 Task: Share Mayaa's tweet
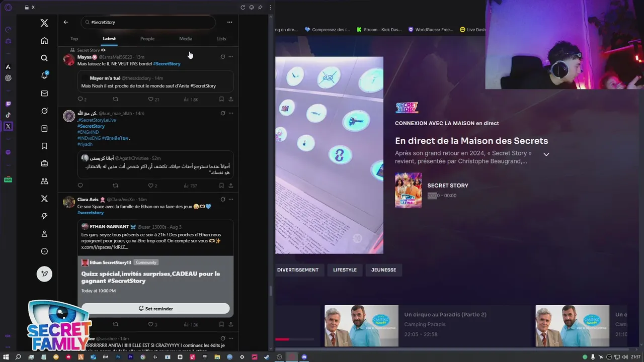(x=231, y=99)
